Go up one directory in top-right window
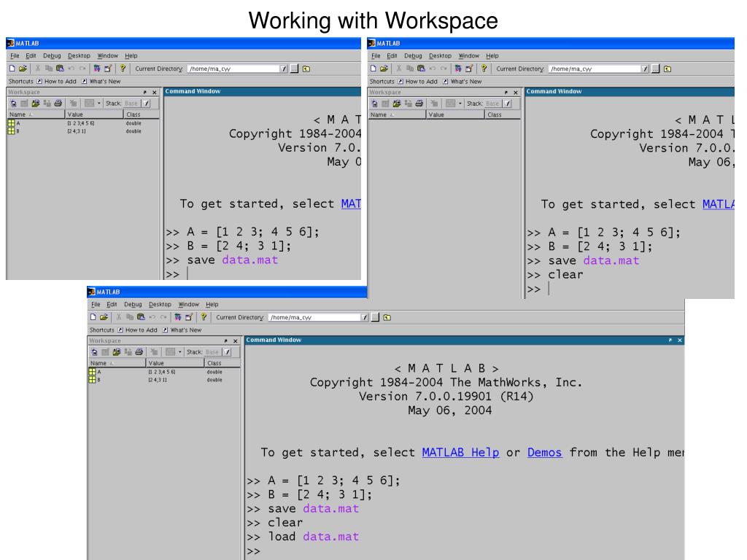Viewport: 747px width, 560px height. (667, 69)
